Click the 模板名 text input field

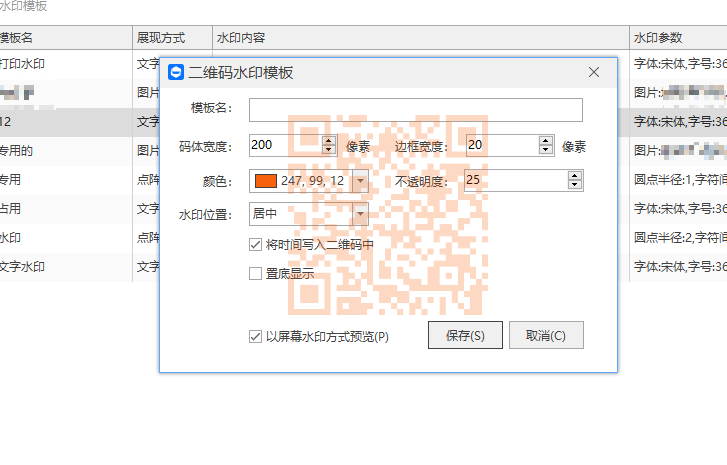pos(416,110)
